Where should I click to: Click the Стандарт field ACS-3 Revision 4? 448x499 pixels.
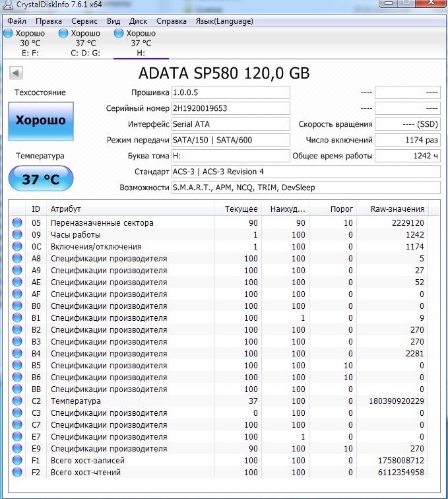coord(306,172)
